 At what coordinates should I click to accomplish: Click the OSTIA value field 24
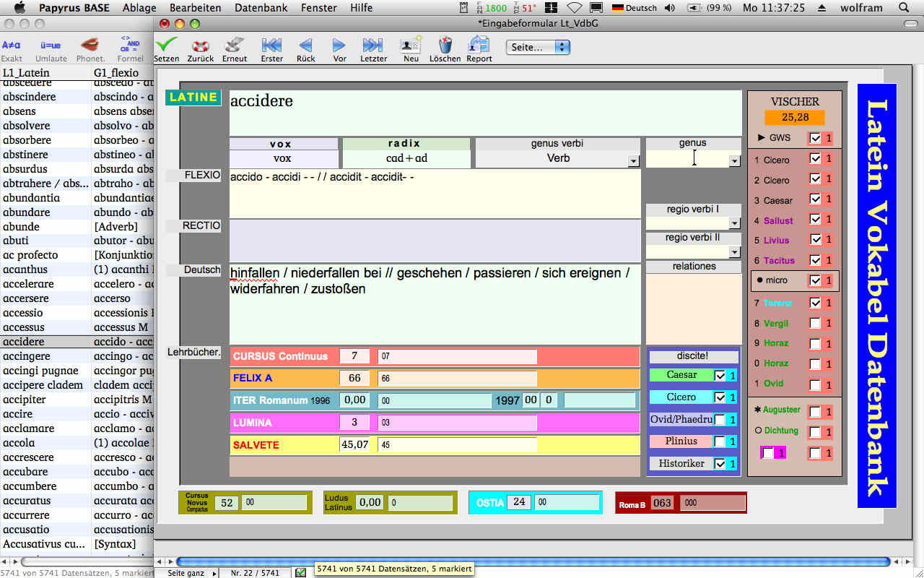pyautogui.click(x=519, y=502)
